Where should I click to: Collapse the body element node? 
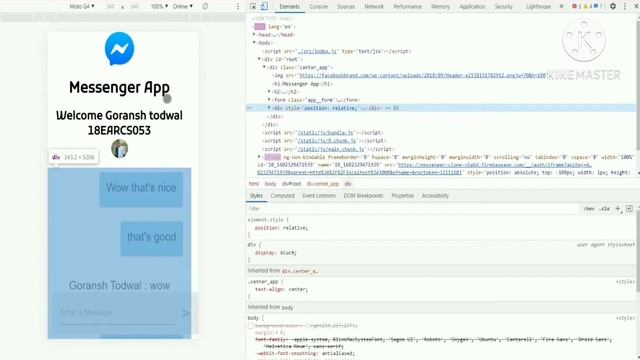pos(254,42)
